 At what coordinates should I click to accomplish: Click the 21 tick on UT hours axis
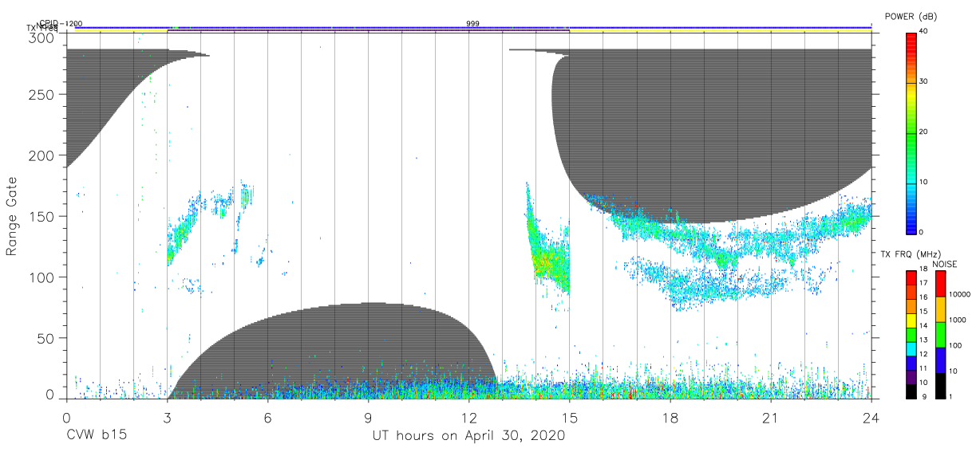point(771,418)
